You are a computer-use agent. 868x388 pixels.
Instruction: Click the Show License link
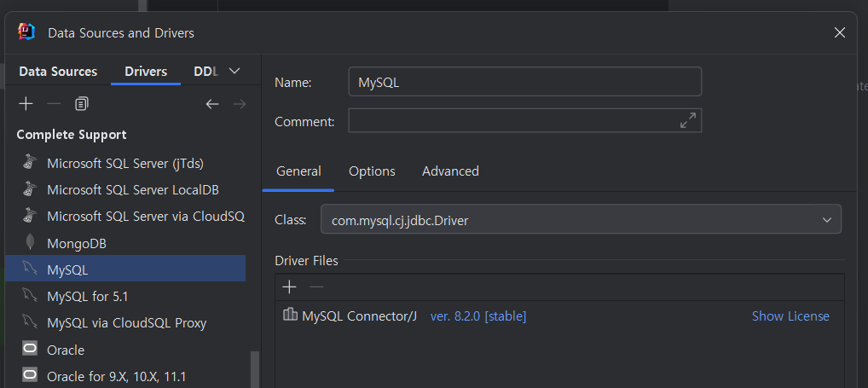[790, 316]
